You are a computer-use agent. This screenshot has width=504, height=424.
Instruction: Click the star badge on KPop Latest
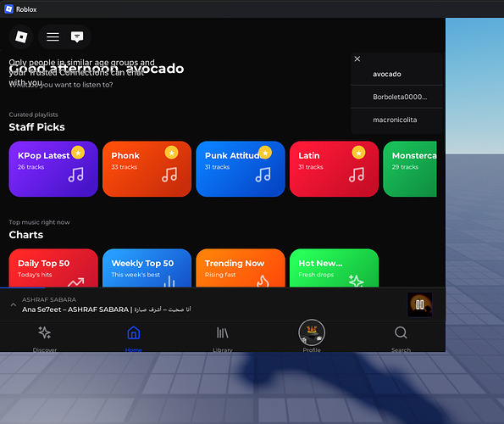(78, 153)
